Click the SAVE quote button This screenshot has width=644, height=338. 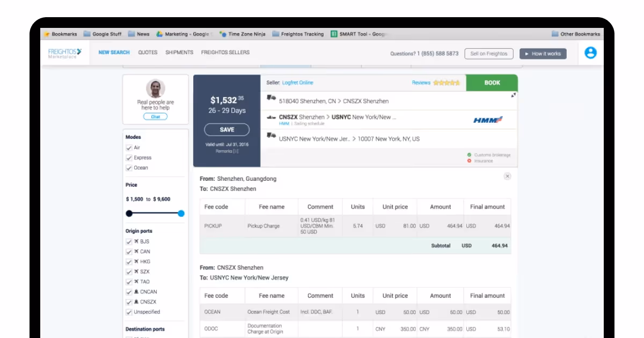point(227,129)
